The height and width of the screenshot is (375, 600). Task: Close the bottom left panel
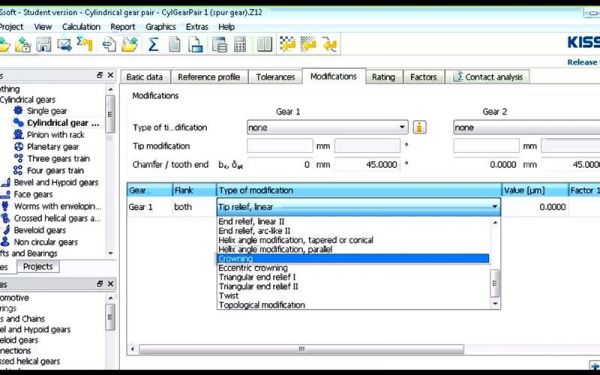(x=111, y=284)
